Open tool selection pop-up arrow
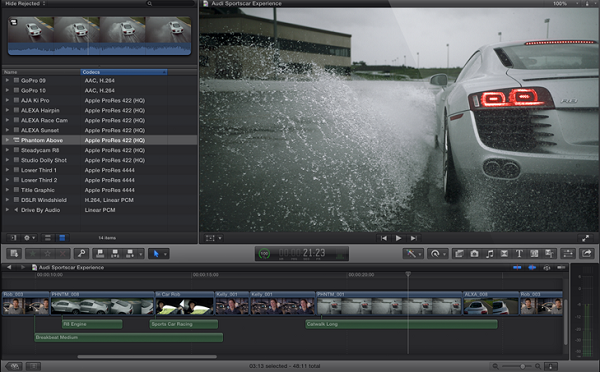 click(x=166, y=254)
